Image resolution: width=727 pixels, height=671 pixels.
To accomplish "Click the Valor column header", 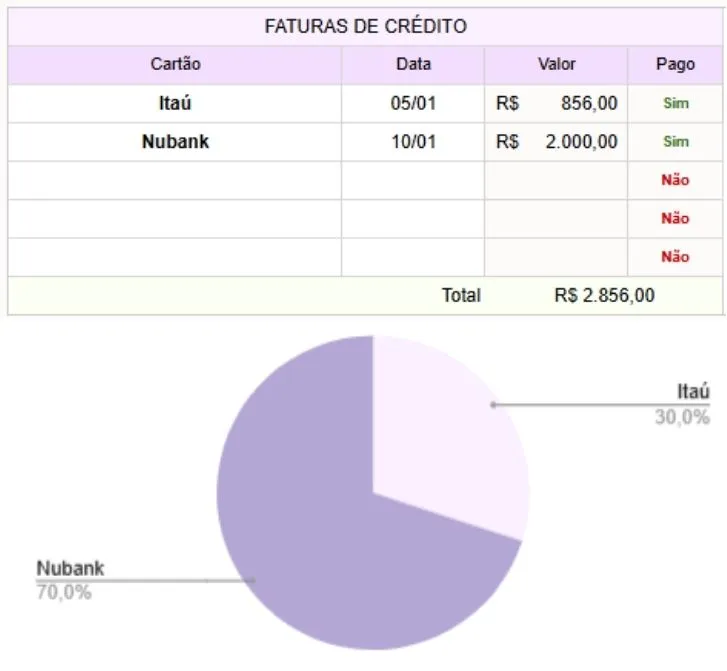I will pyautogui.click(x=556, y=65).
